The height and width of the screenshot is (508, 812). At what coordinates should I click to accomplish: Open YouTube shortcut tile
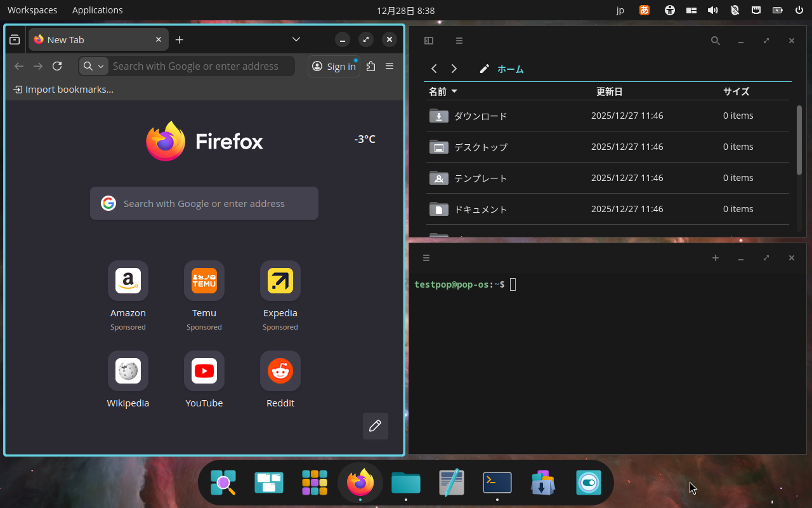click(x=204, y=371)
